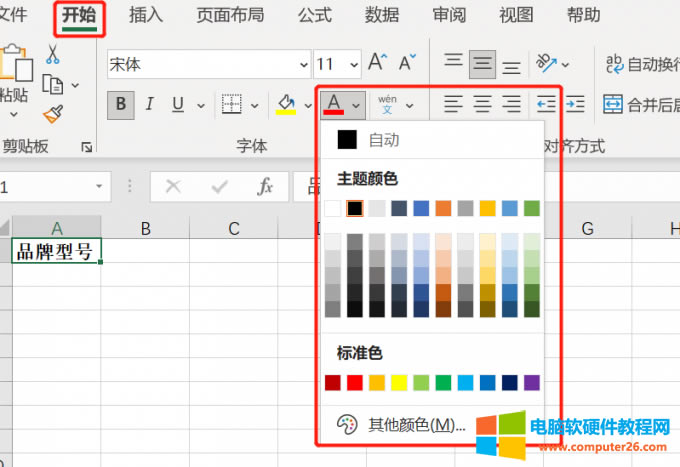Expand the font size dropdown
Screen dimensions: 680x467
point(351,65)
